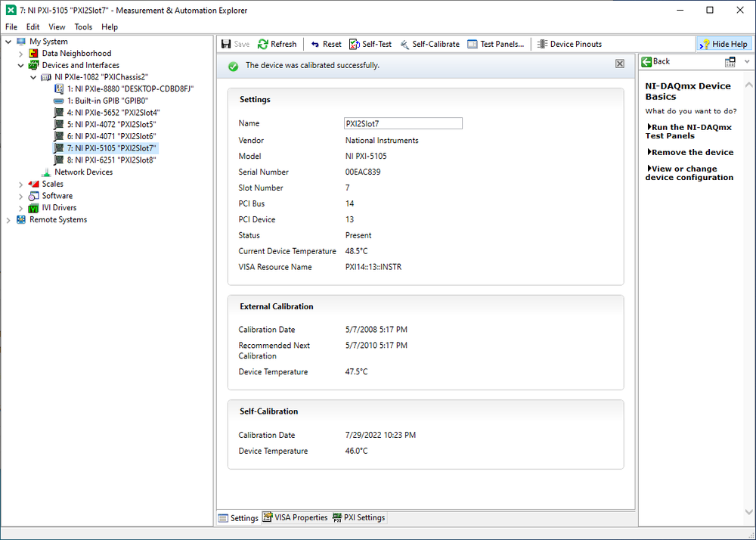The image size is (756, 540).
Task: Start Self-Calibrate from the toolbar
Action: pyautogui.click(x=405, y=45)
